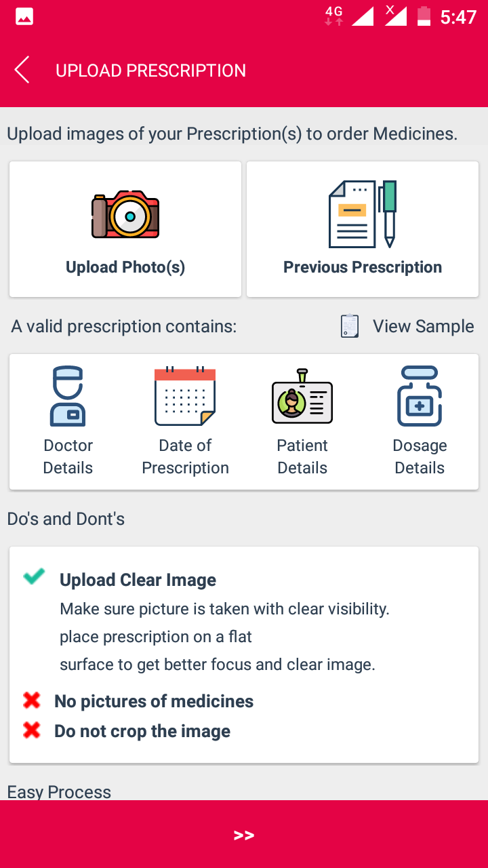Tap the red cross beside Do not crop
This screenshot has width=488, height=868.
pos(32,730)
